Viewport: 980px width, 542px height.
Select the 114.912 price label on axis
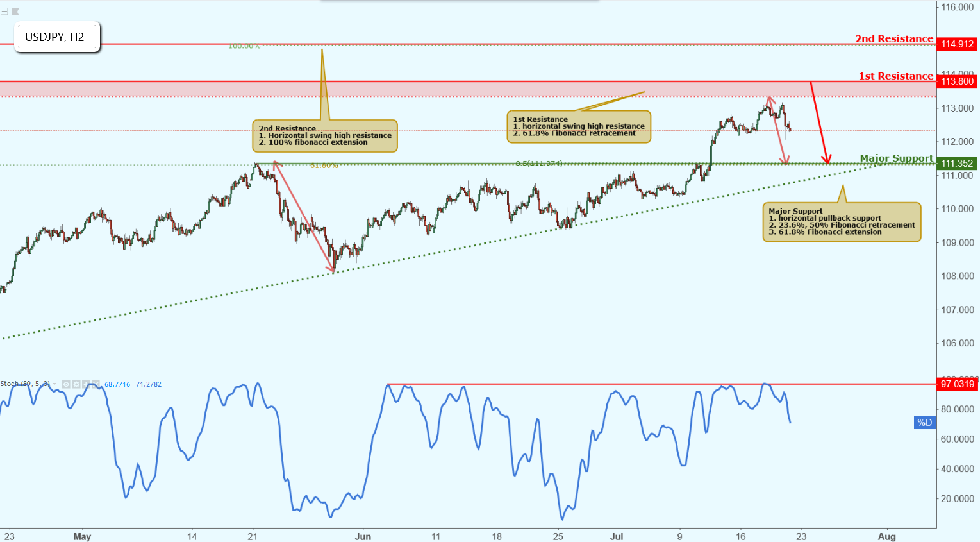pyautogui.click(x=957, y=44)
